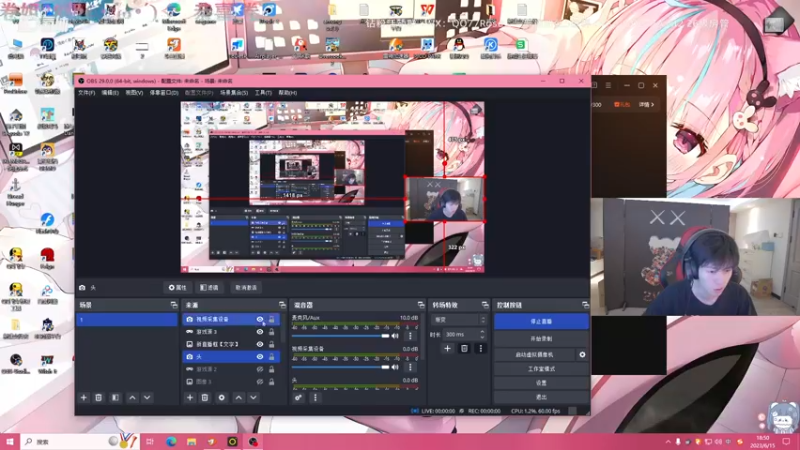Click the 滤镜 filters button on the source toolbar
800x450 pixels.
click(209, 288)
